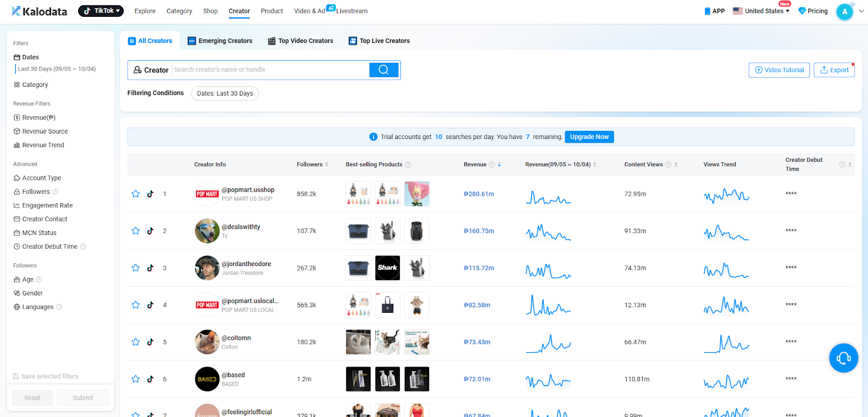Open the customer support headset chat
Image resolution: width=868 pixels, height=417 pixels.
pyautogui.click(x=843, y=358)
